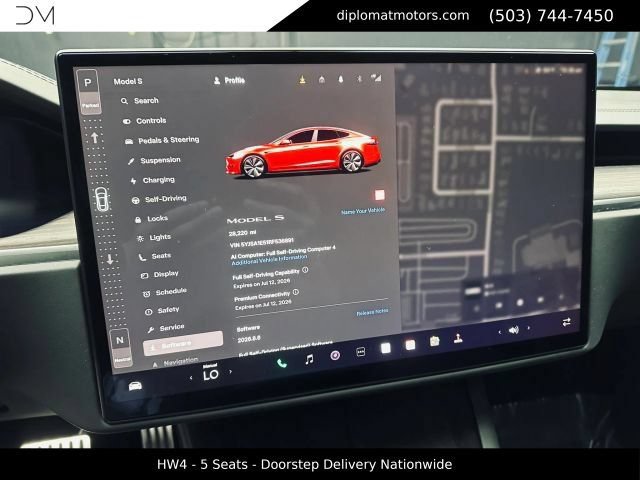Open Additional Vehicle Information link
The image size is (640, 480).
[269, 260]
